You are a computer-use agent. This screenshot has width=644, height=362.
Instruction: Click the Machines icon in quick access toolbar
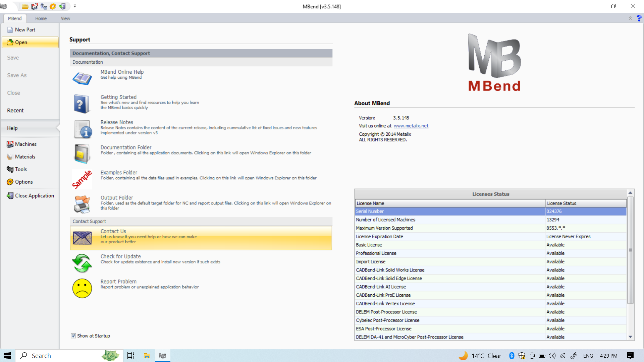click(x=34, y=6)
